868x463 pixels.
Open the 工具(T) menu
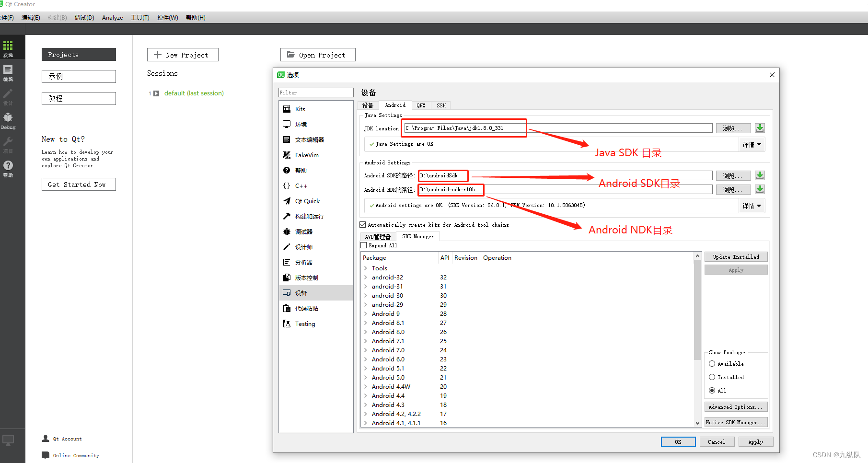point(140,18)
